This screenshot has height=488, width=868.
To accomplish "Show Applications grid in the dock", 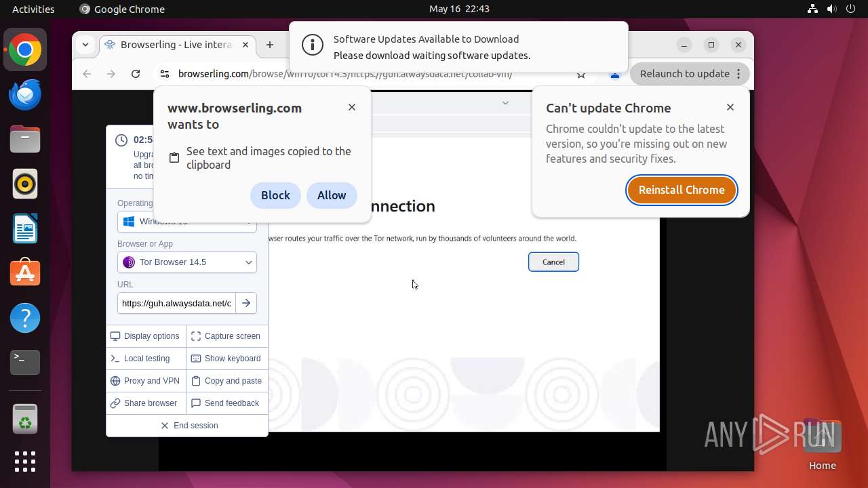I will [25, 462].
